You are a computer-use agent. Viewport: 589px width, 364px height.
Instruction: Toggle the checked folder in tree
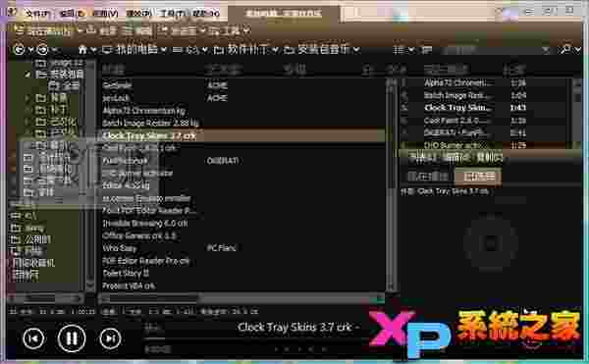point(27,75)
